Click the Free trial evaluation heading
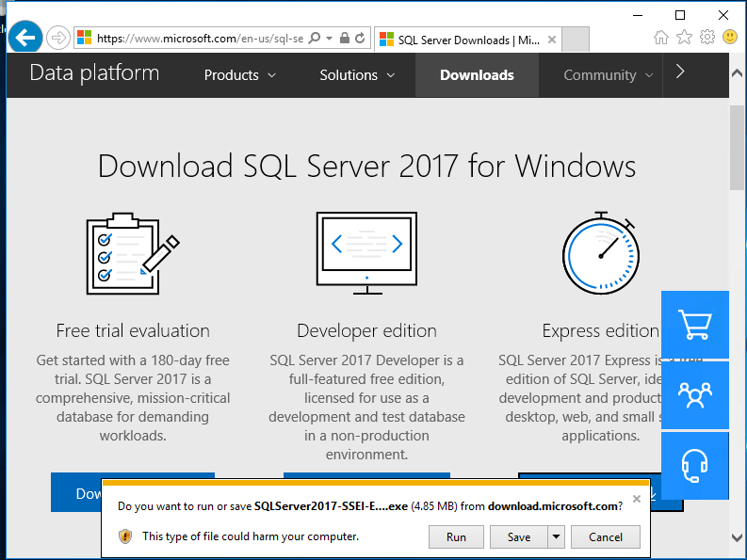 pyautogui.click(x=133, y=331)
